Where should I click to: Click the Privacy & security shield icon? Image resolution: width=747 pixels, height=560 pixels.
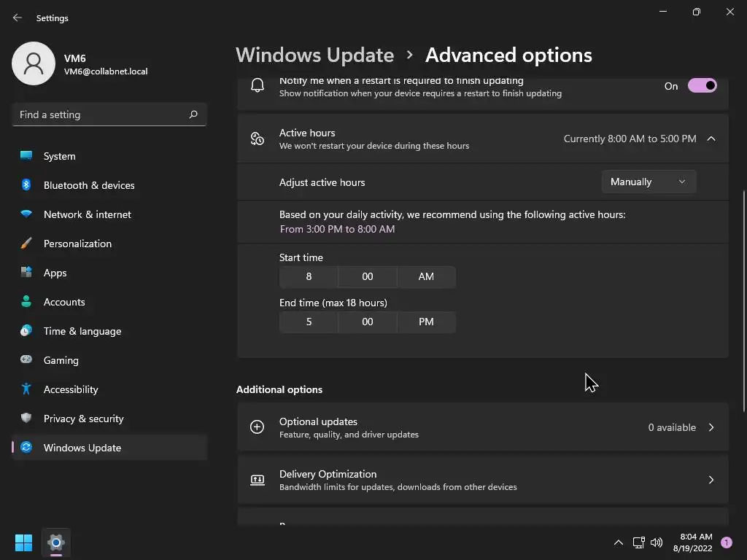(26, 419)
